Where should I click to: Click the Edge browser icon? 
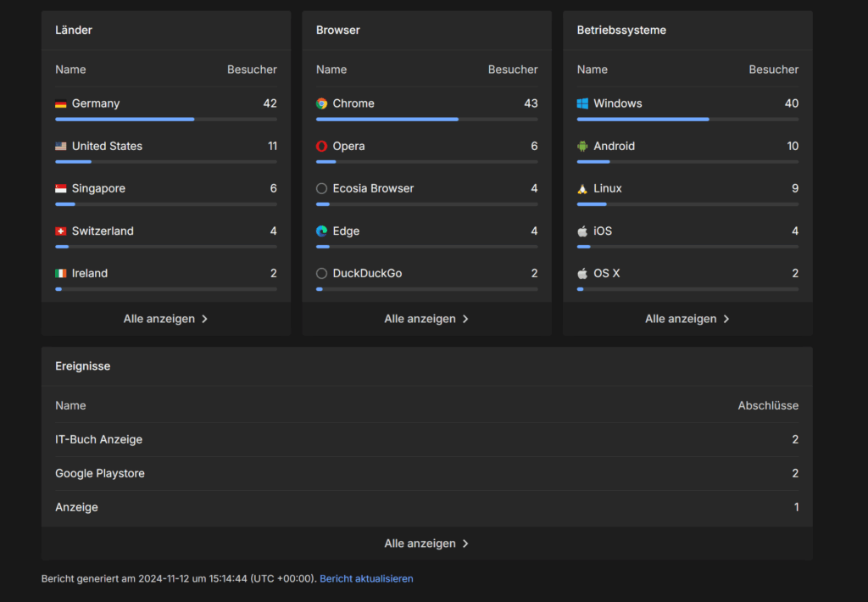(x=321, y=231)
